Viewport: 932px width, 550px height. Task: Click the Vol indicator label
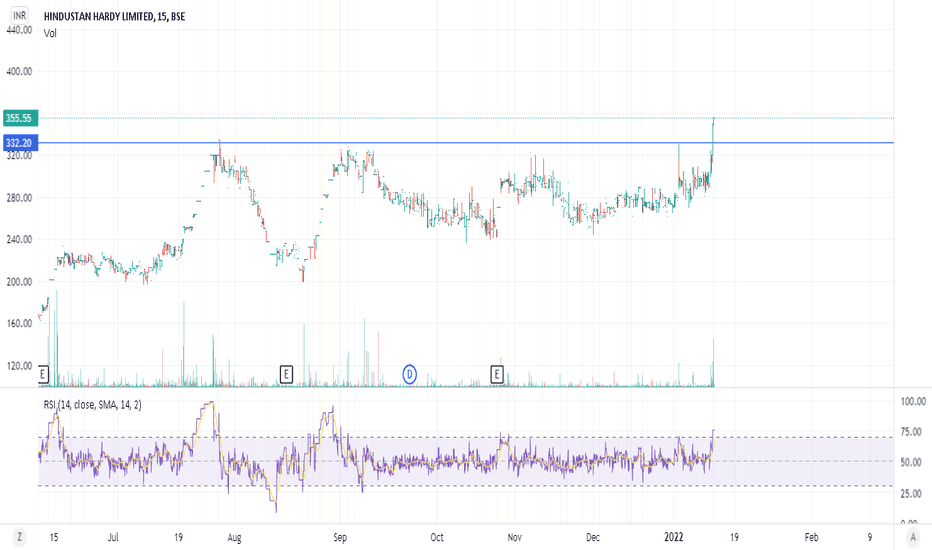coord(50,33)
